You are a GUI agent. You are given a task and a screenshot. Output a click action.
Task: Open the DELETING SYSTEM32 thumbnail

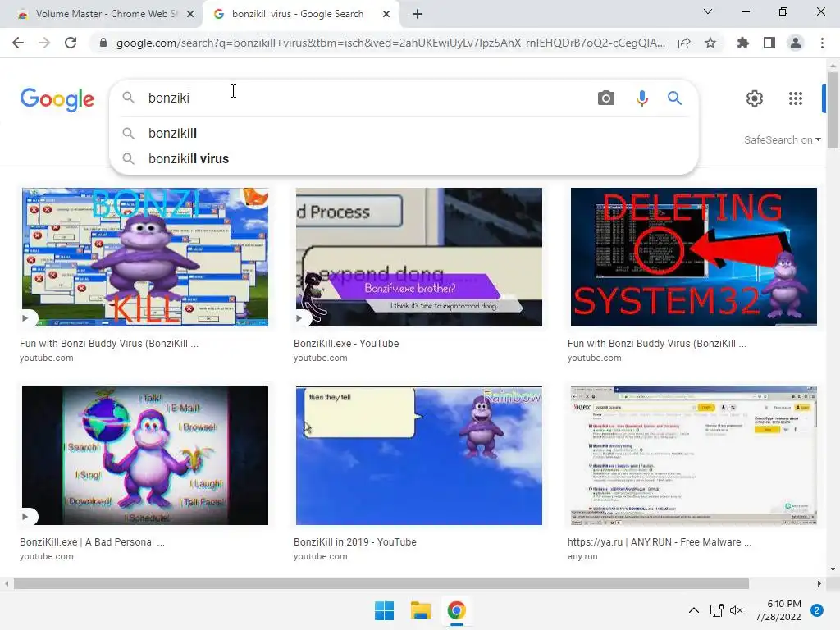(693, 257)
